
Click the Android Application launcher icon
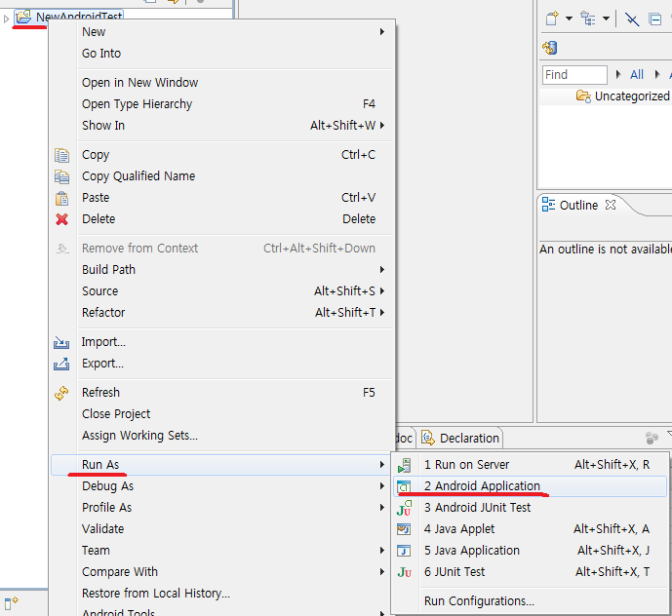[404, 486]
